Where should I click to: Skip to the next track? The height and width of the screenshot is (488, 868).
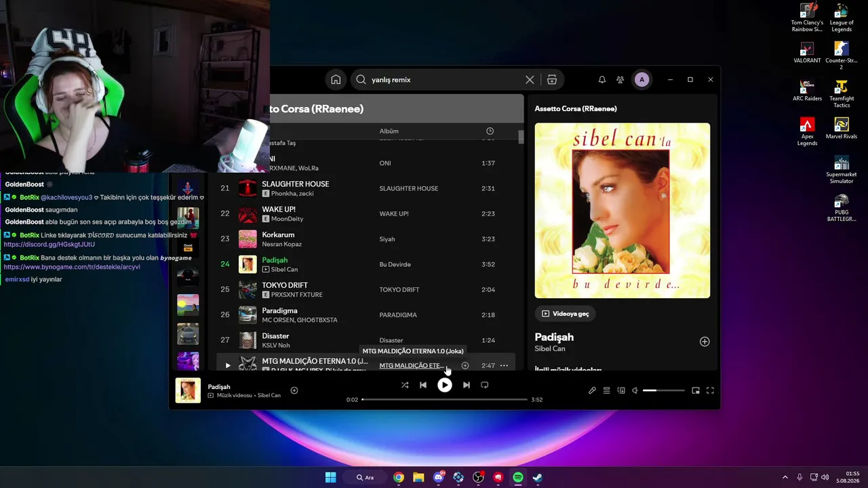[x=466, y=385]
